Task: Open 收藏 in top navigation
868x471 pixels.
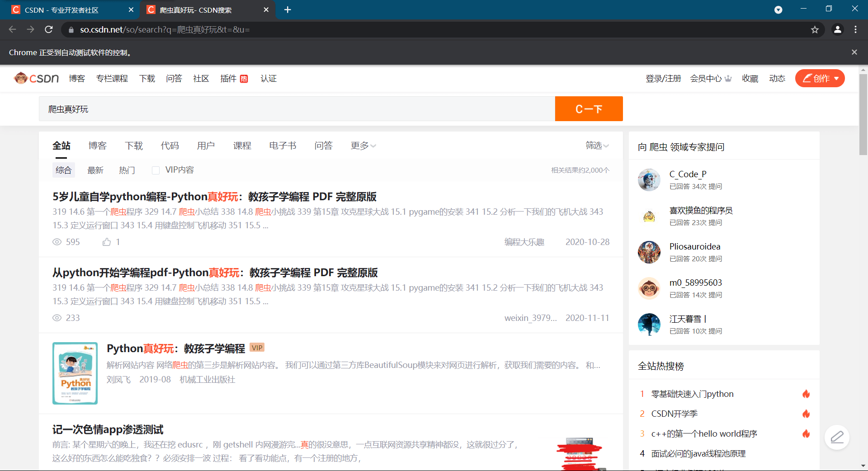Action: (x=750, y=78)
